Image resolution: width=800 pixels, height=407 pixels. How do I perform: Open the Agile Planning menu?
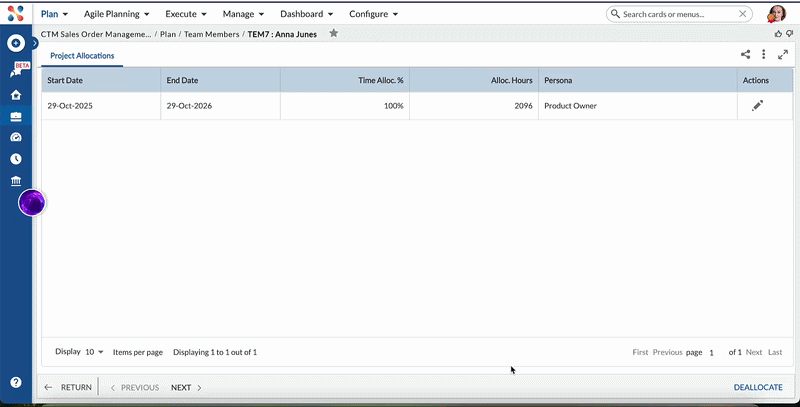(117, 14)
